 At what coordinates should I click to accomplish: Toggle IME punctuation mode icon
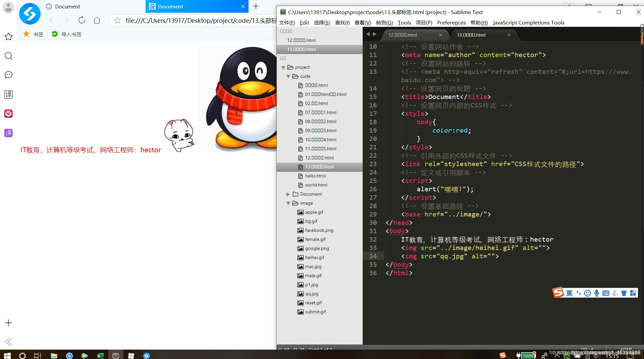click(579, 293)
